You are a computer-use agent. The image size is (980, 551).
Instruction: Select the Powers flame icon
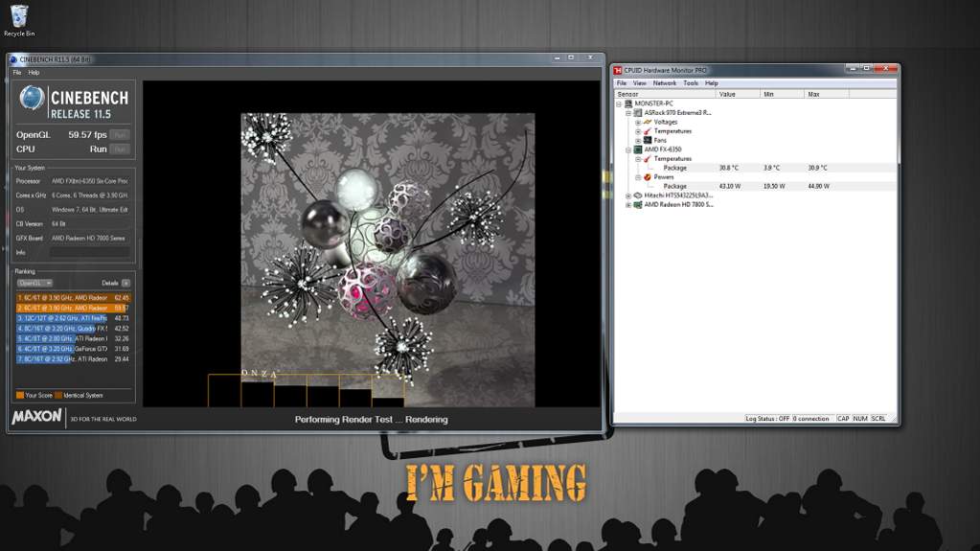click(648, 177)
